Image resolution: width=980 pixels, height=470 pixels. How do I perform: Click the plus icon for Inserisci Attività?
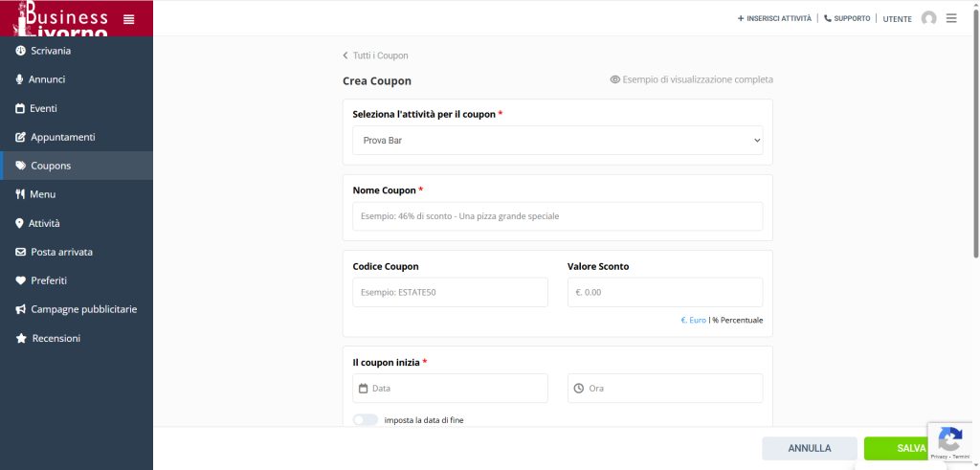741,18
